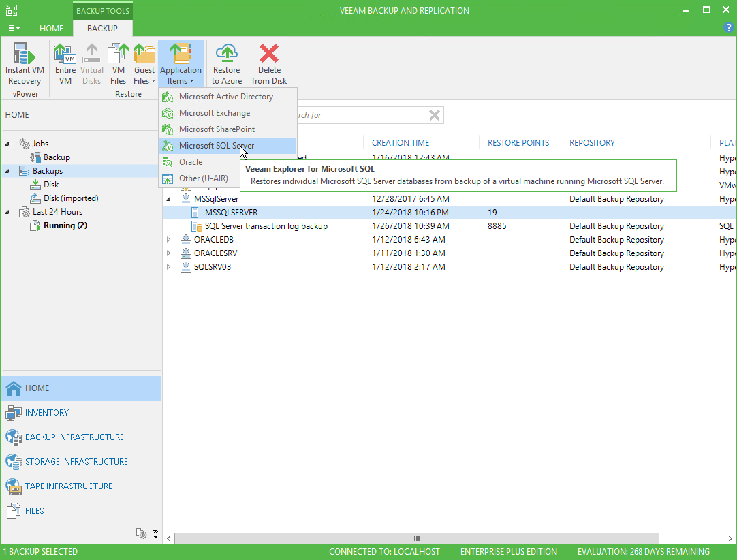Sort by RESTORE POINTS column
Image resolution: width=737 pixels, height=560 pixels.
[518, 143]
